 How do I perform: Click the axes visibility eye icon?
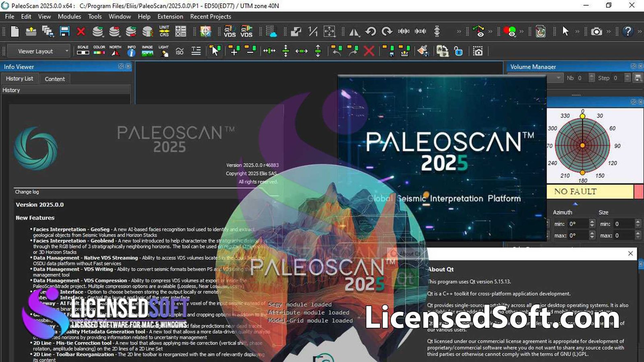coord(479,31)
